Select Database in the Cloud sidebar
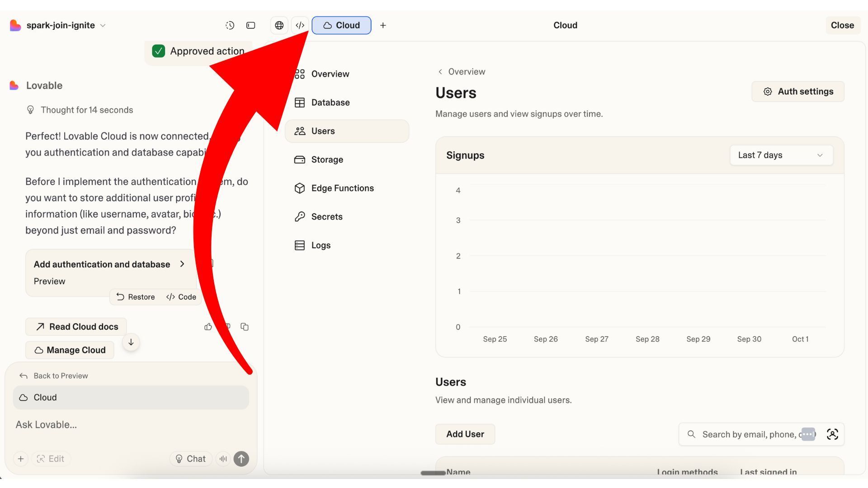The height and width of the screenshot is (488, 868). (330, 103)
